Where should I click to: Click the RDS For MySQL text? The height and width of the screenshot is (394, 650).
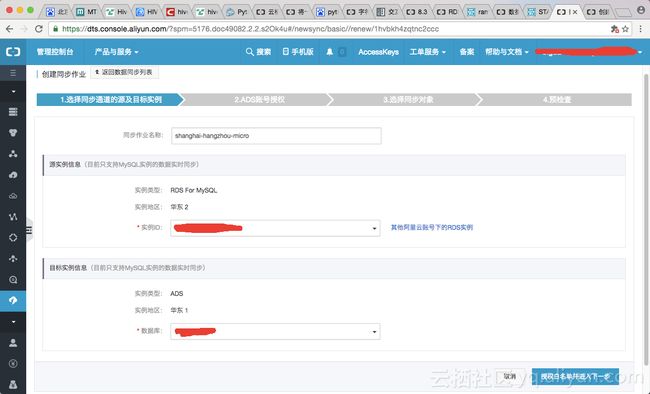tap(194, 190)
